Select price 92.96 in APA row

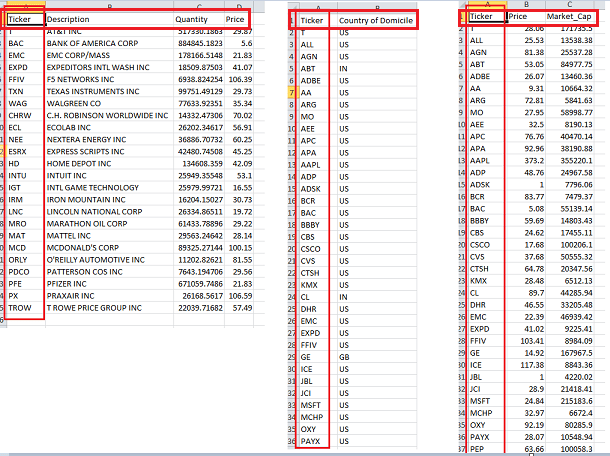pos(526,149)
